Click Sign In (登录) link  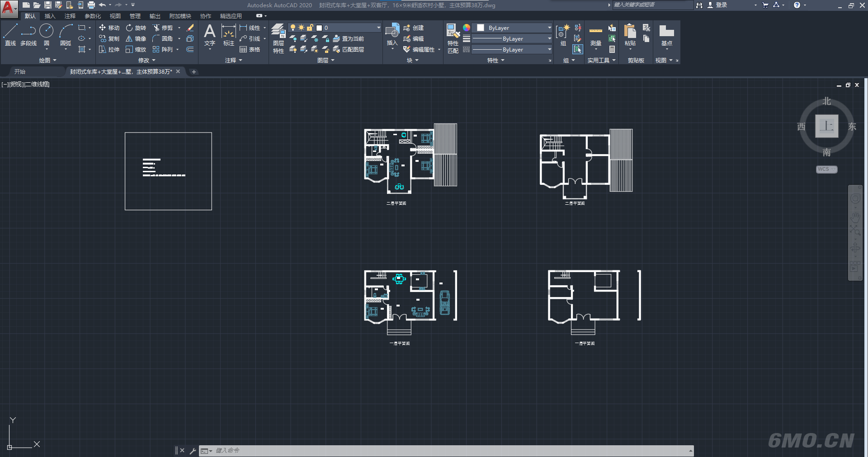tap(717, 5)
